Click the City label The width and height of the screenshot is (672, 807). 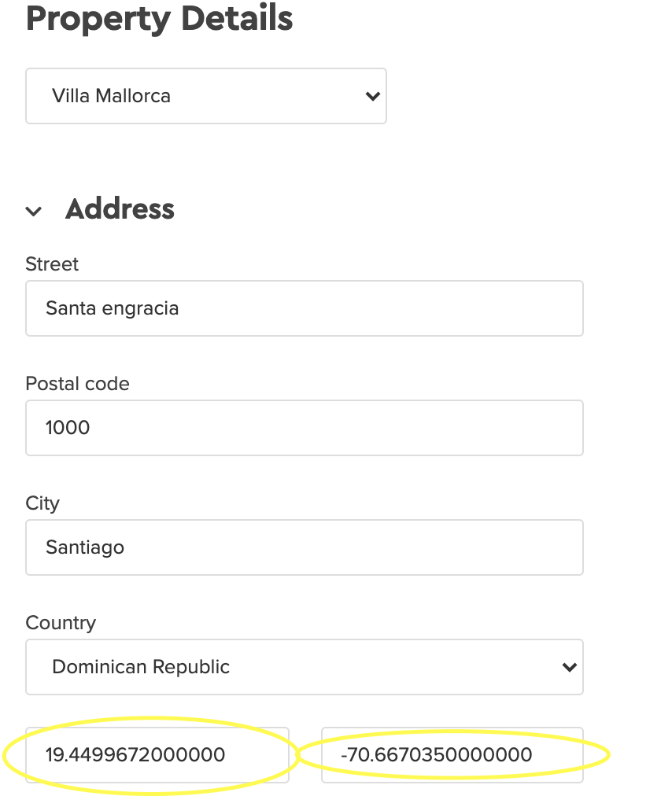click(42, 503)
